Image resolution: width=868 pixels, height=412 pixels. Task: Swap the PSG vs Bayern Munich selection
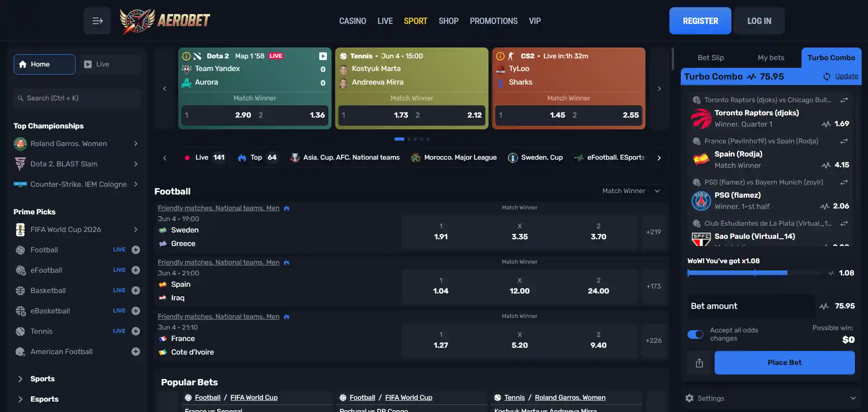click(x=844, y=182)
